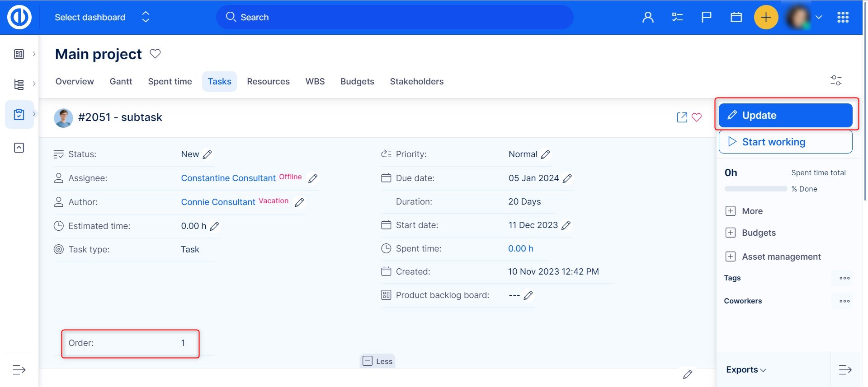This screenshot has width=868, height=387.
Task: Collapse details using the Less toggle
Action: [377, 361]
